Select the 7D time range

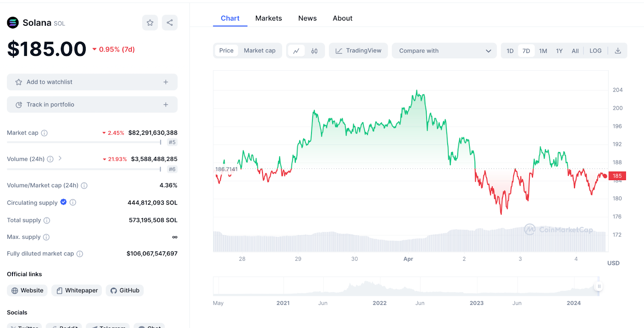pyautogui.click(x=526, y=51)
